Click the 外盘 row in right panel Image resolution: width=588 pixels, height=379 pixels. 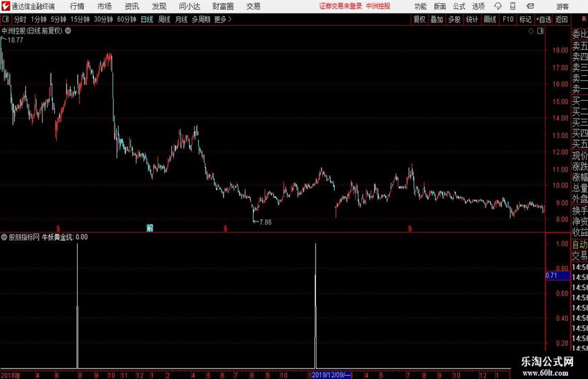pyautogui.click(x=580, y=199)
